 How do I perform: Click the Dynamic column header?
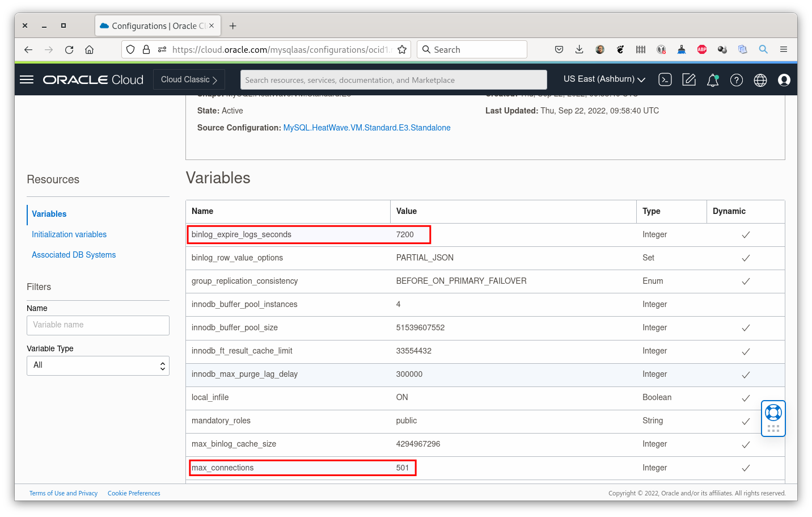729,211
